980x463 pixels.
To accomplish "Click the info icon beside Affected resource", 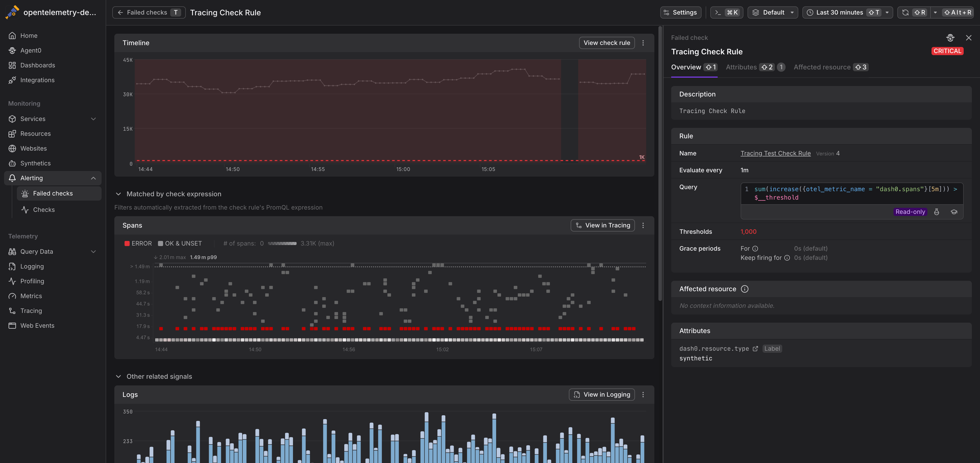I will pos(744,289).
